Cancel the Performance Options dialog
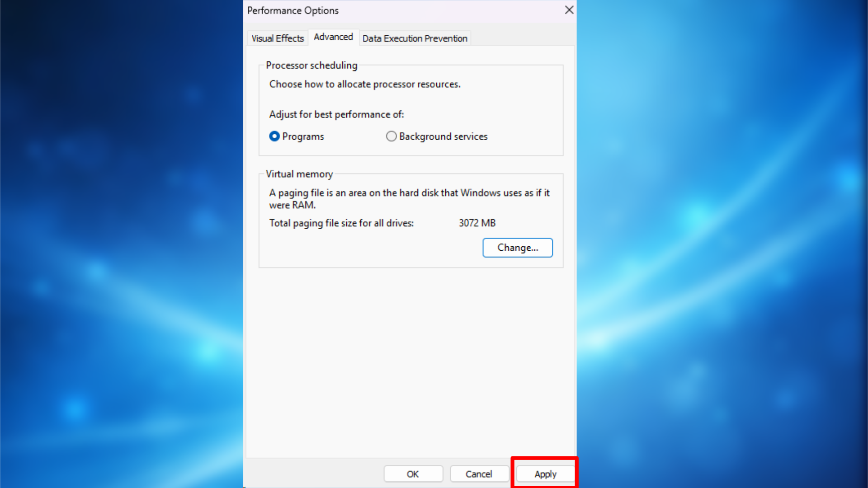The height and width of the screenshot is (488, 868). pyautogui.click(x=479, y=474)
